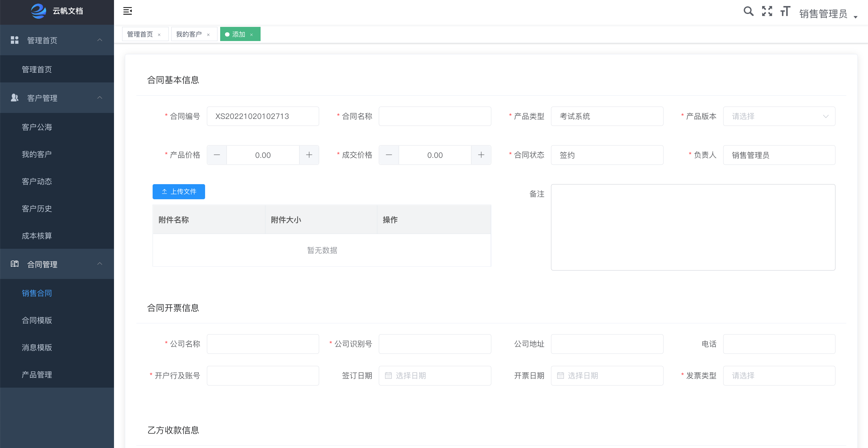Click the 合同管理 book icon
The image size is (868, 448).
pos(14,264)
